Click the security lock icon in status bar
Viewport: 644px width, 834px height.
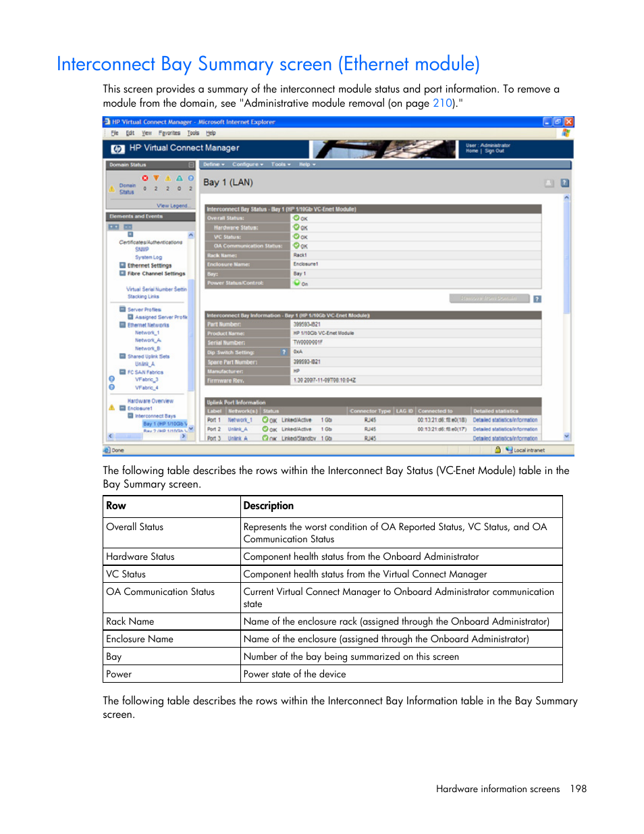click(x=498, y=450)
